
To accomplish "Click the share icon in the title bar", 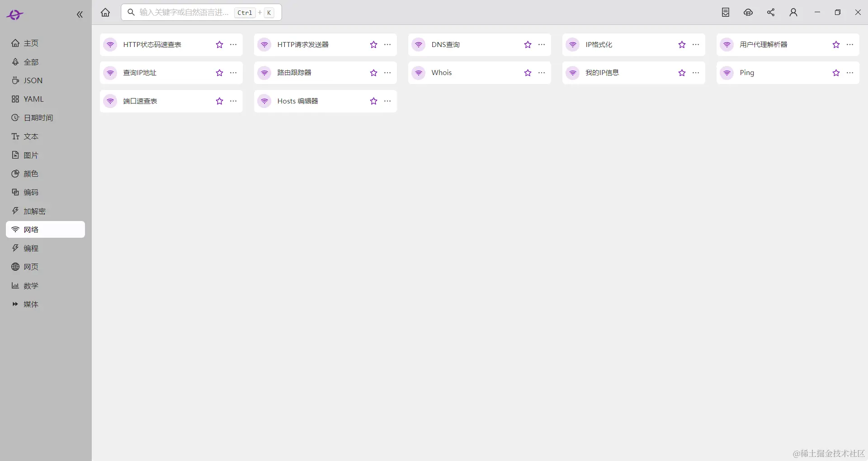I will pyautogui.click(x=771, y=12).
